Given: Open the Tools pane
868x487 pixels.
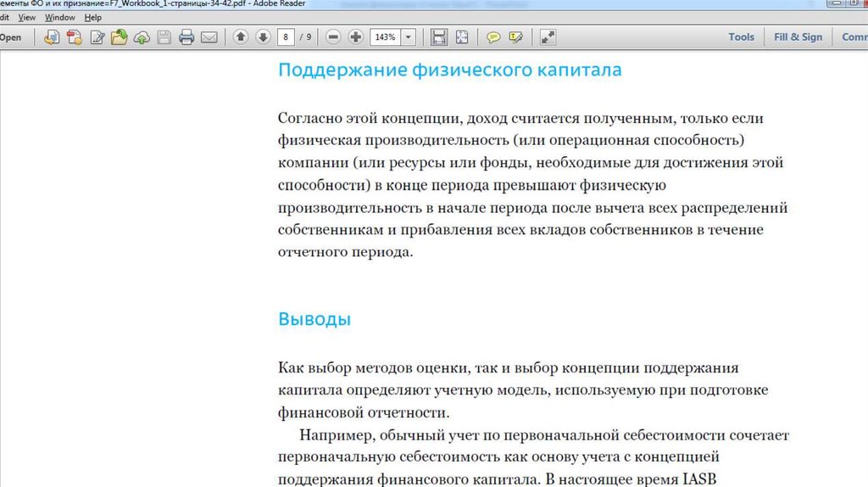Looking at the screenshot, I should point(741,37).
